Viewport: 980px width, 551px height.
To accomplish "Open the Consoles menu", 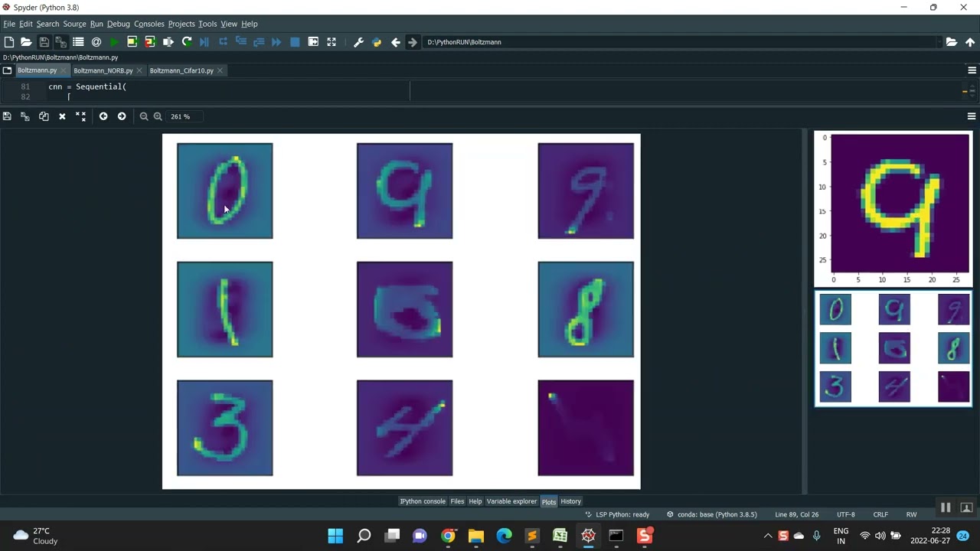I will (149, 24).
